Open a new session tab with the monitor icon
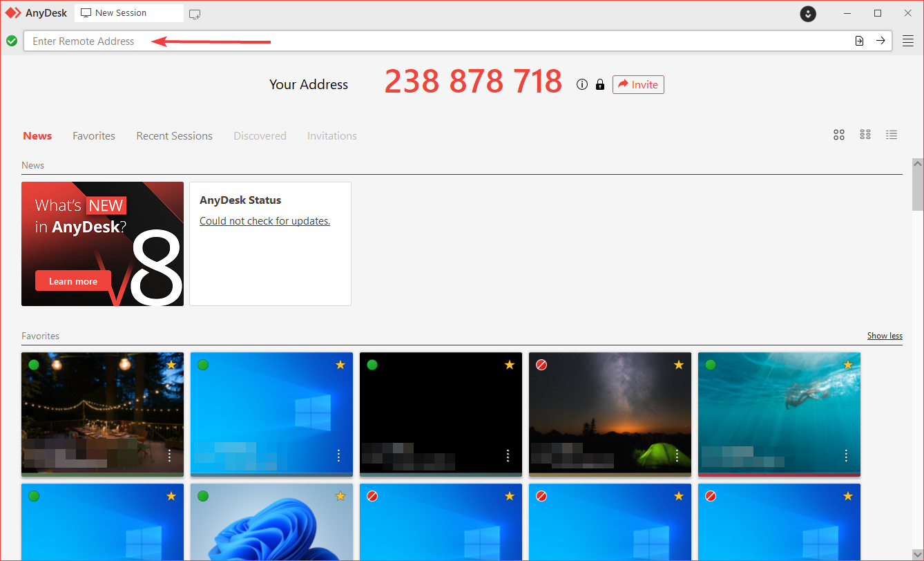This screenshot has width=924, height=561. pos(194,13)
